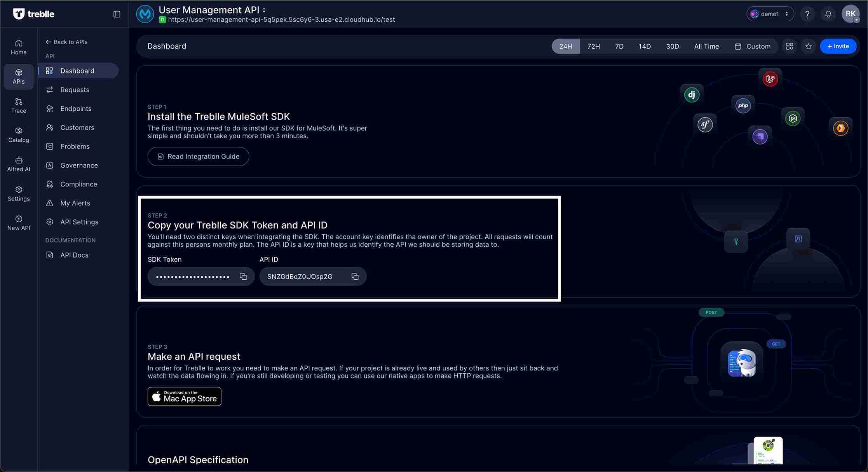This screenshot has width=868, height=472.
Task: Open Catalog in the left rail
Action: click(19, 135)
